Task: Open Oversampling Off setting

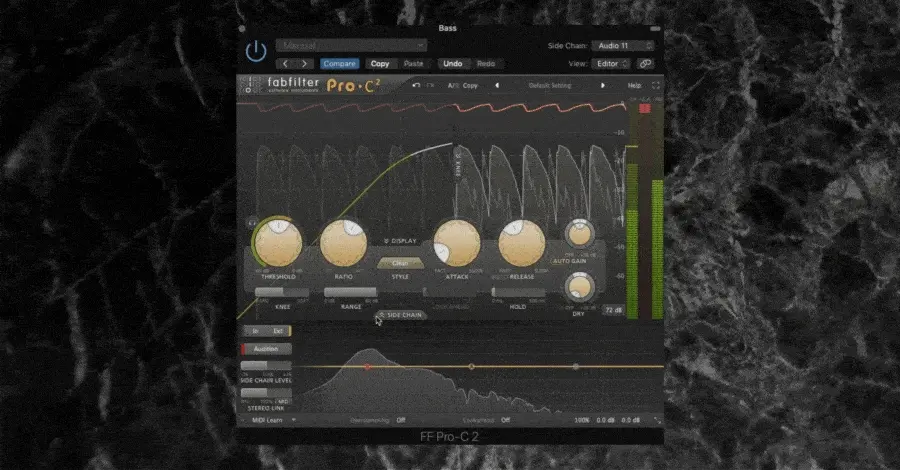Action: (401, 420)
